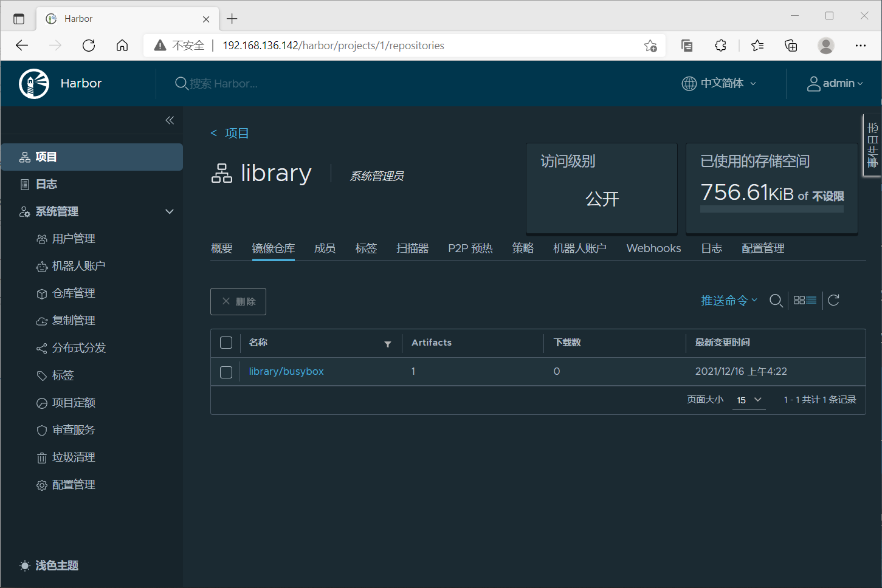Open the event log side panel
882x588 pixels.
[872, 145]
